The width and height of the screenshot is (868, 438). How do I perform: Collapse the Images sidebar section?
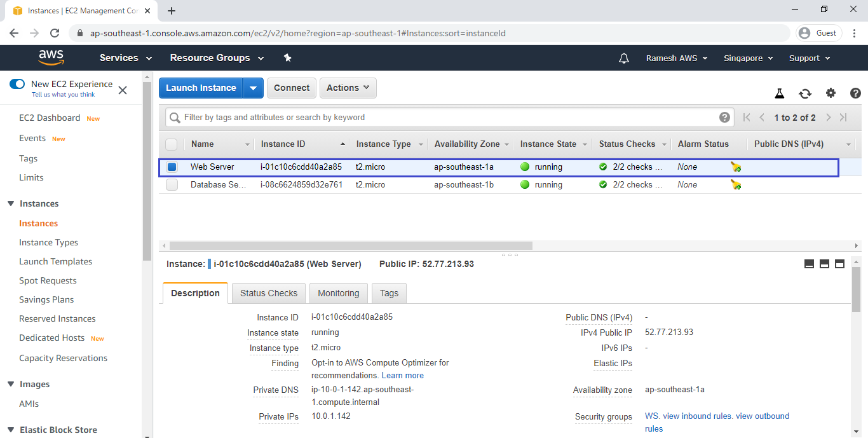(x=11, y=384)
